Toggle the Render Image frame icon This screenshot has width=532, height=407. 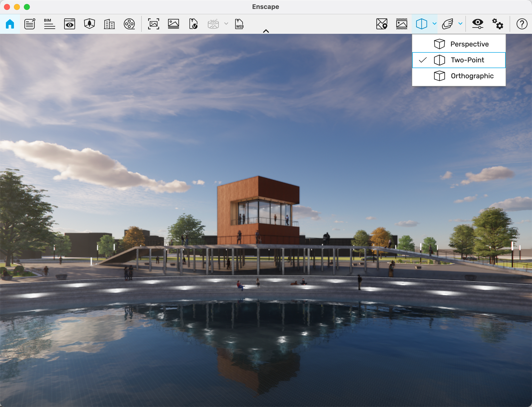tap(402, 24)
